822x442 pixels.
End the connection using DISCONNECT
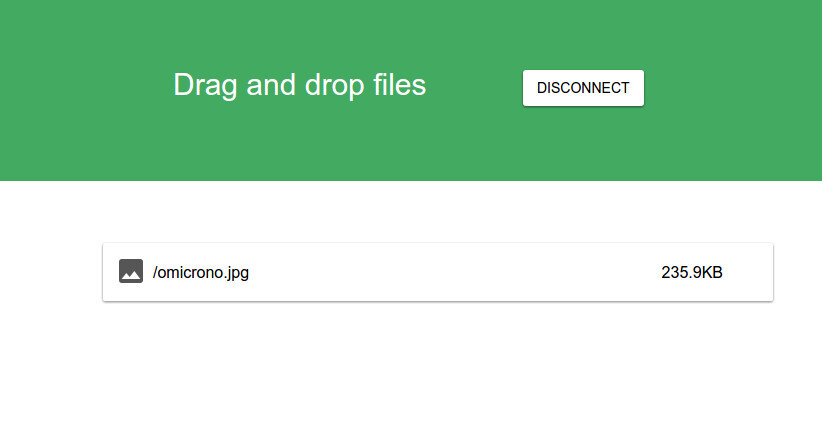pos(583,88)
